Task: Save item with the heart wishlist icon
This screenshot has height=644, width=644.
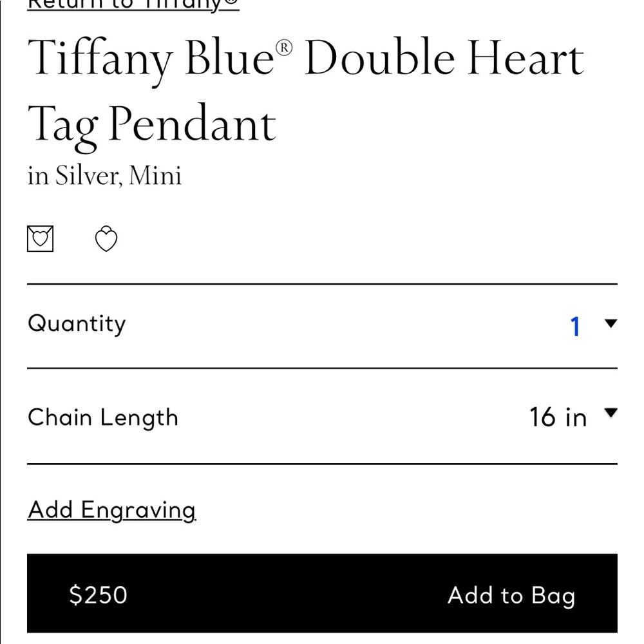Action: (x=106, y=239)
